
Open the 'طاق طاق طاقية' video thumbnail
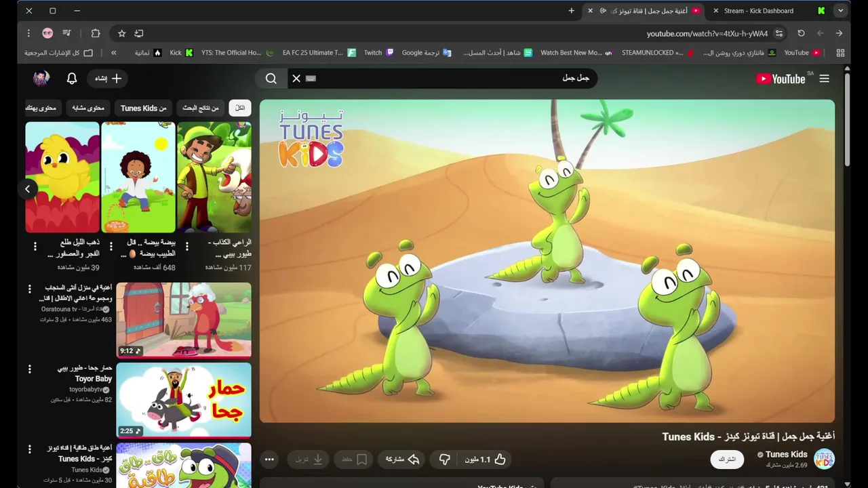click(184, 465)
